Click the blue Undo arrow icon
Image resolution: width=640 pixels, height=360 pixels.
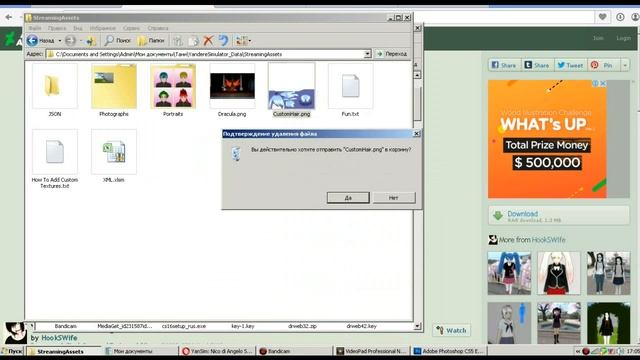223,40
